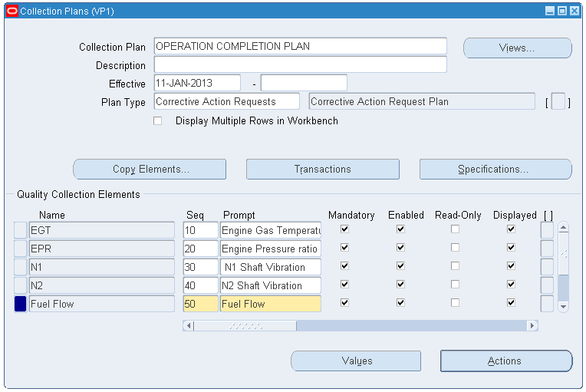Select the EGT element name field
Screen dimensions: 586x392
click(102, 230)
